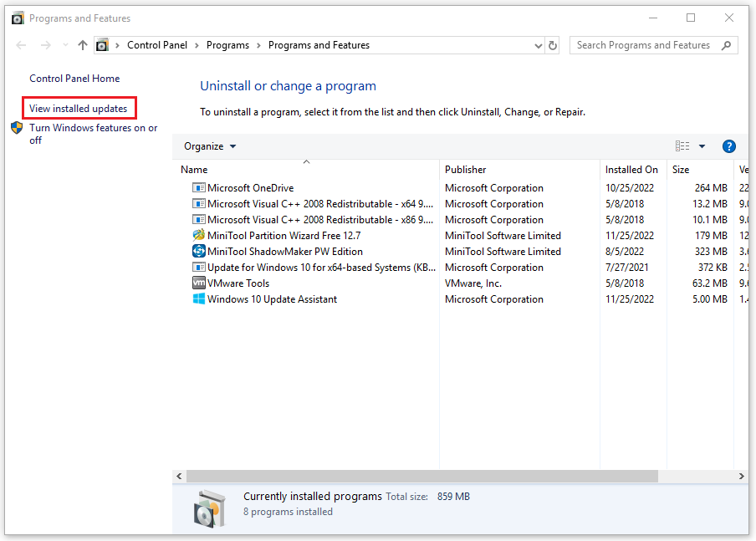Expand the chevron before Control Panel breadcrumb

(x=117, y=45)
